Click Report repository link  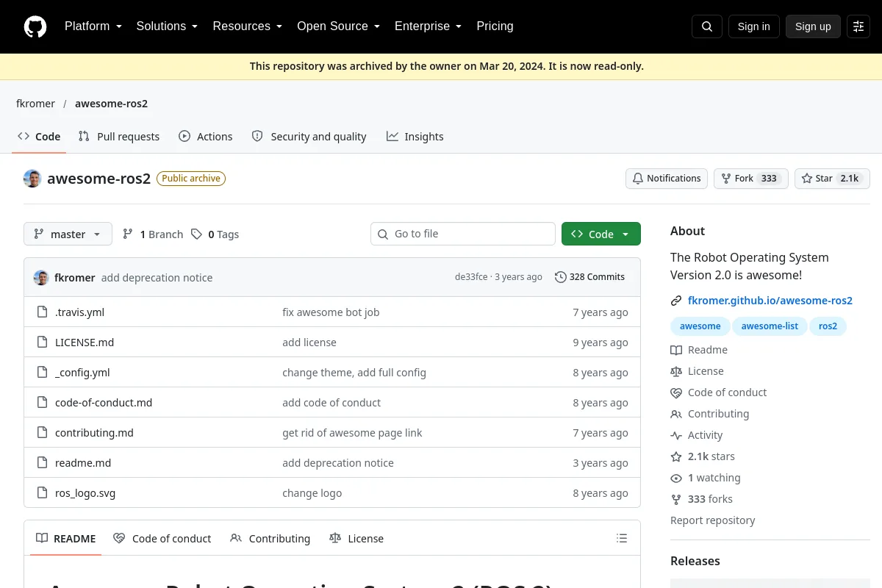click(x=713, y=520)
